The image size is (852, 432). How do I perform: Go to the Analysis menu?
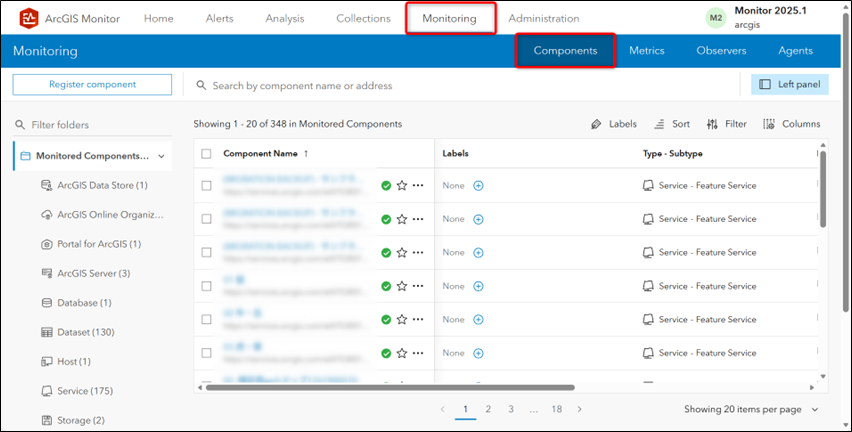click(285, 18)
